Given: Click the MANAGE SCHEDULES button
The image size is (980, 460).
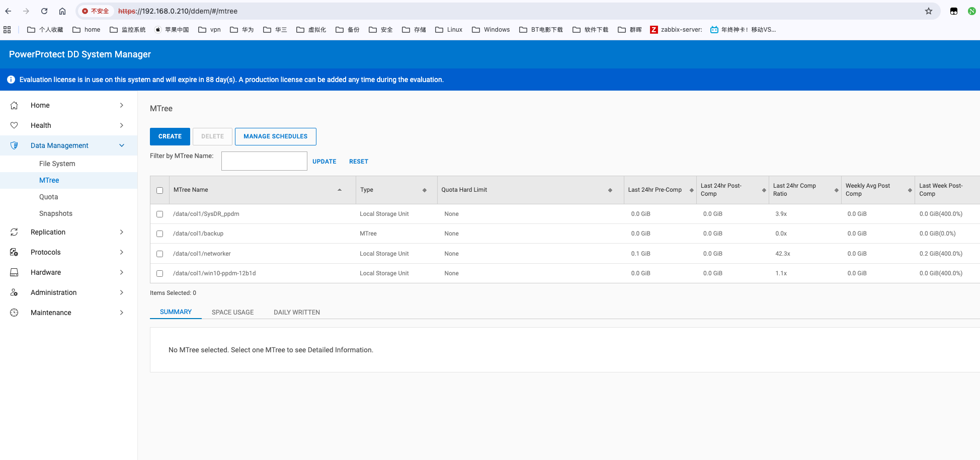Looking at the screenshot, I should click(276, 136).
